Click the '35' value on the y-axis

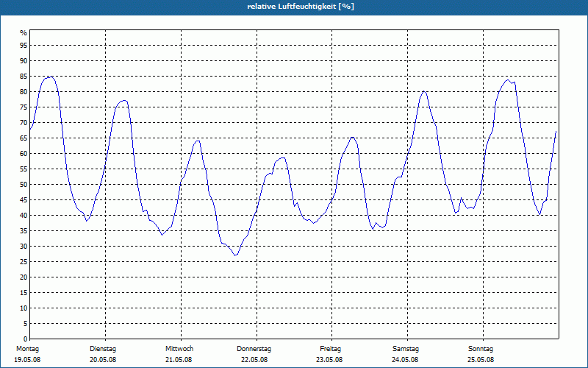click(24, 231)
